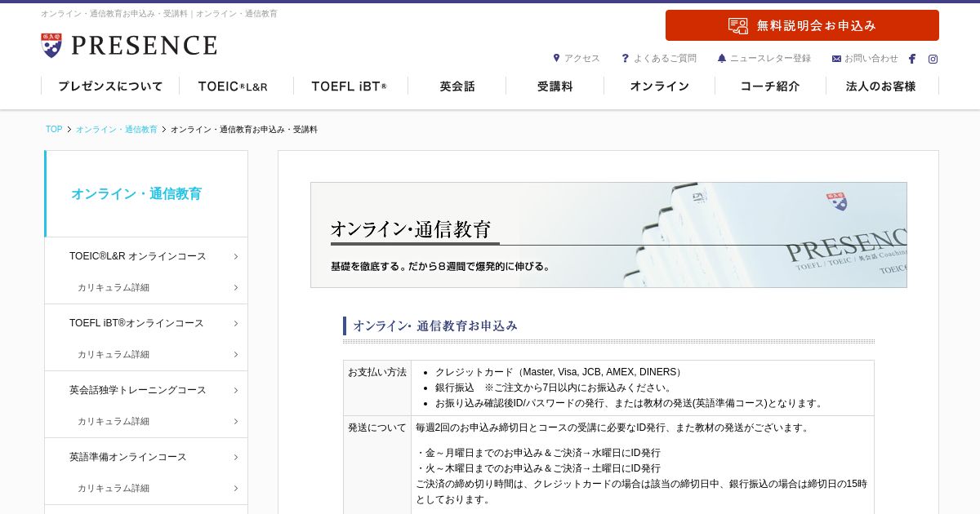Click chevron beside 英会話独学トレーニングコース
980x514 pixels.
point(235,390)
